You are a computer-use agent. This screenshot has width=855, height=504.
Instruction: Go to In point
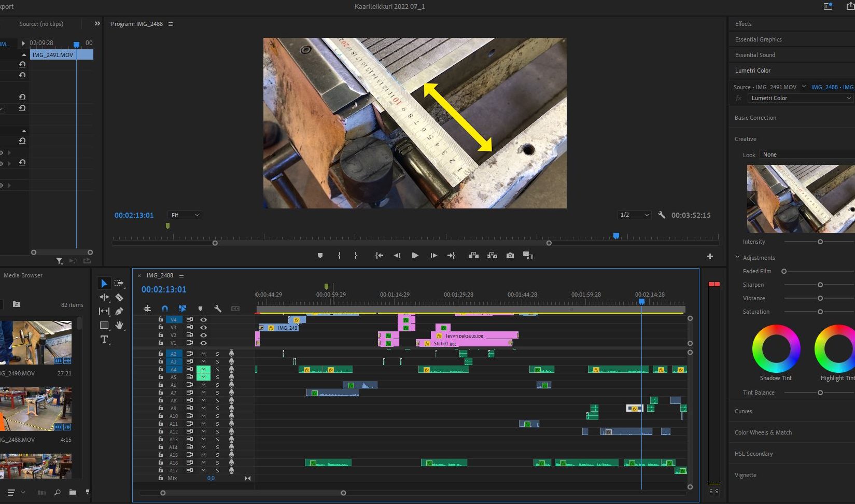[x=379, y=256]
